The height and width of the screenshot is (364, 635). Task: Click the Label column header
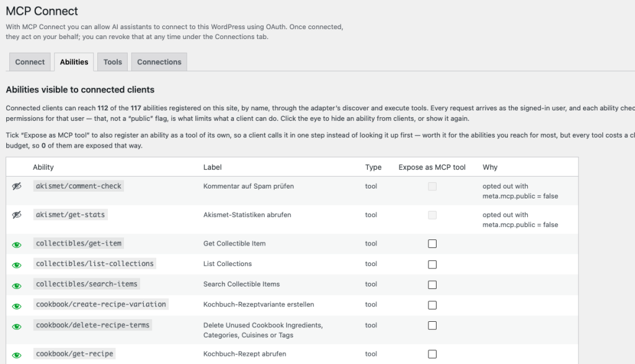click(x=212, y=167)
